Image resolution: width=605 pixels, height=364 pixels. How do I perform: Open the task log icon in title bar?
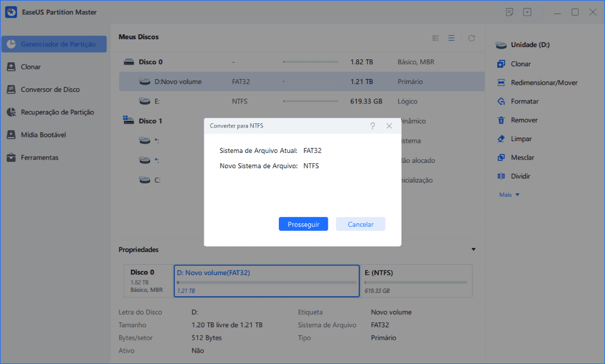(x=509, y=12)
